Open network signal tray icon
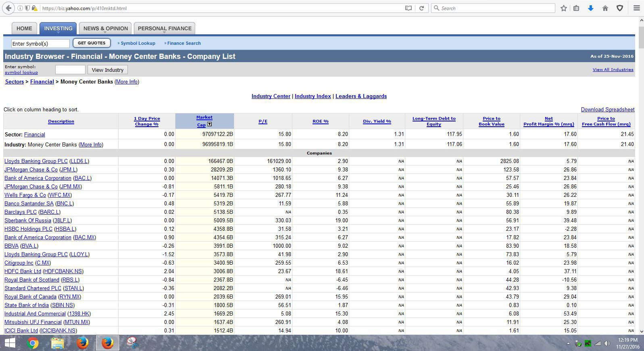The image size is (644, 351). point(598,344)
